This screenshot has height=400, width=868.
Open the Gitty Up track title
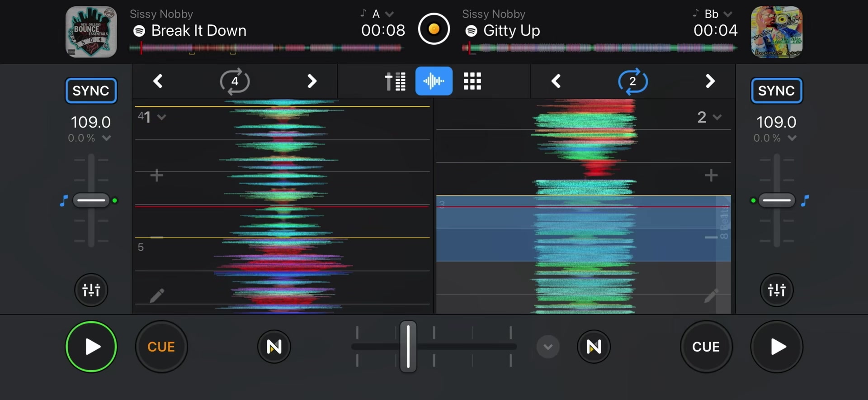pos(511,30)
